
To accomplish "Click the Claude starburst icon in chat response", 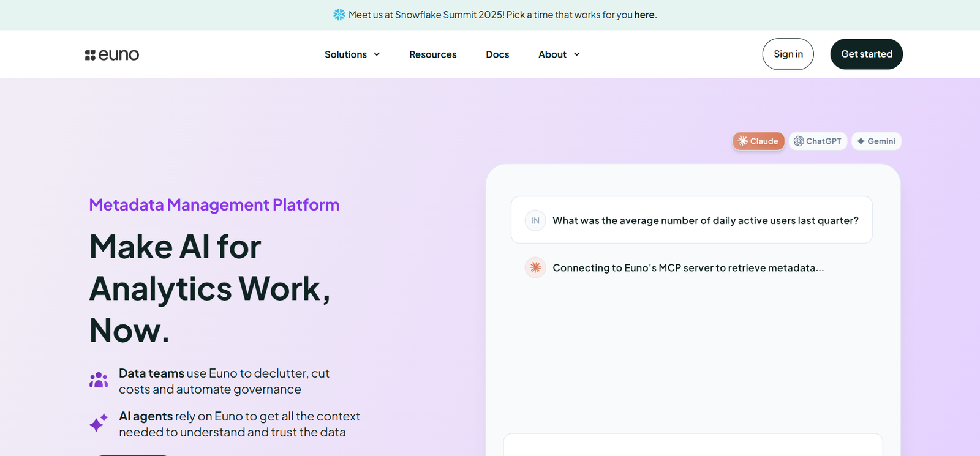I will point(535,267).
